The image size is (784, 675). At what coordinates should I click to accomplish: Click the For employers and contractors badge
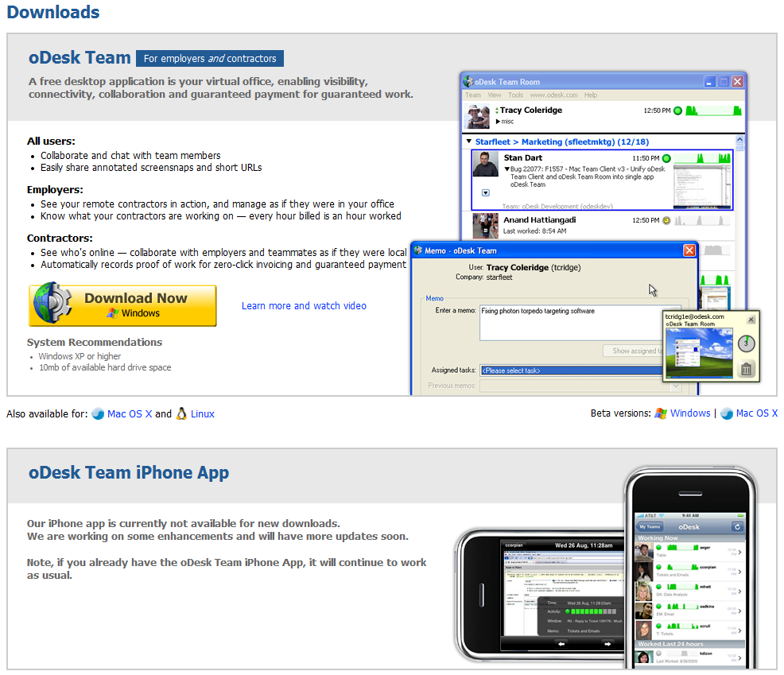tap(210, 59)
